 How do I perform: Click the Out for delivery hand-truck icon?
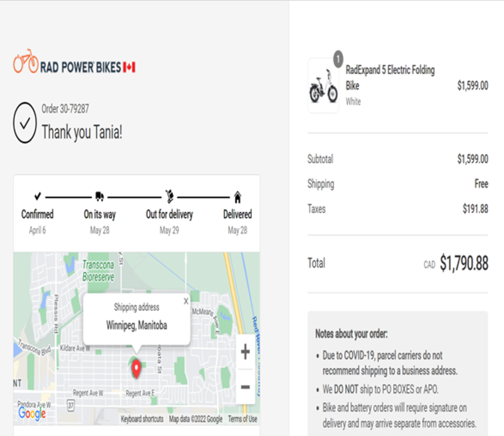(x=169, y=196)
